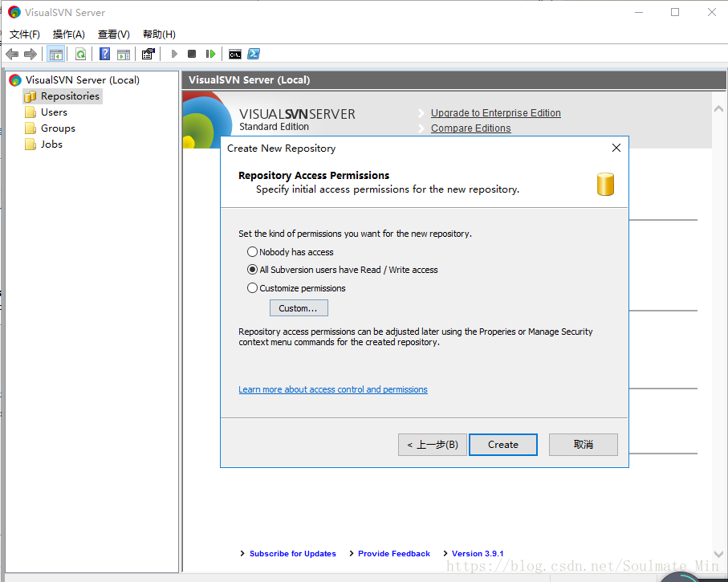Select the Jobs folder icon in the tree

[31, 144]
